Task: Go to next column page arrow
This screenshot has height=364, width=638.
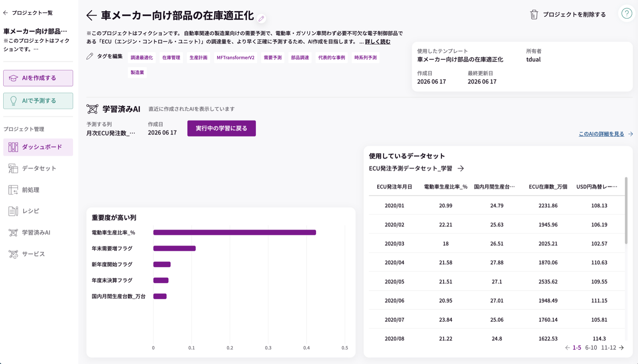Action: tap(621, 348)
